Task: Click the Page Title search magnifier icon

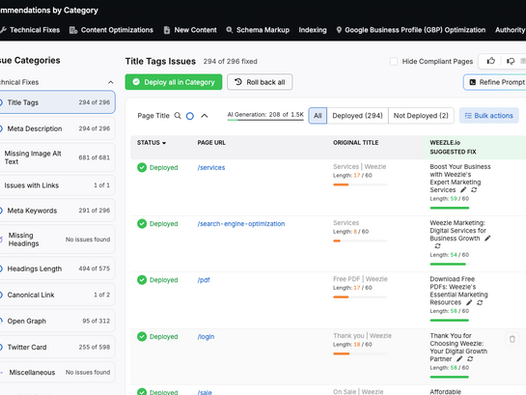Action: click(178, 116)
